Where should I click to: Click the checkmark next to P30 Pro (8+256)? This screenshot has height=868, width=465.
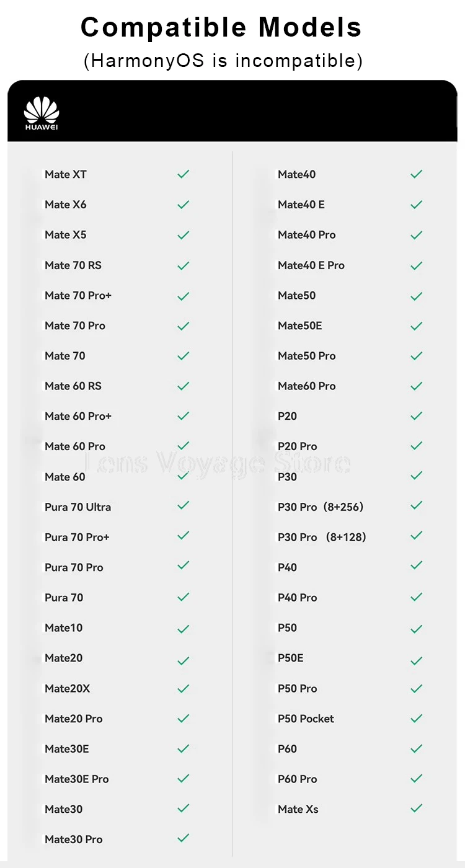[416, 505]
